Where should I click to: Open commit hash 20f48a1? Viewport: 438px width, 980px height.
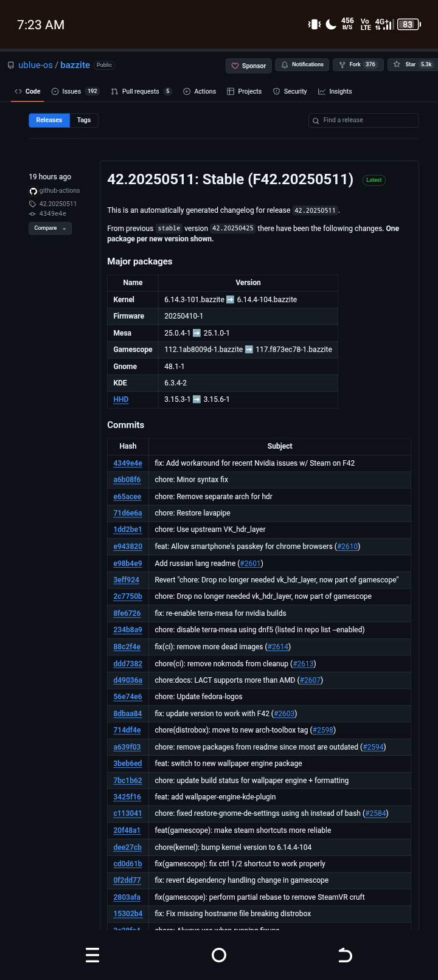pyautogui.click(x=127, y=830)
